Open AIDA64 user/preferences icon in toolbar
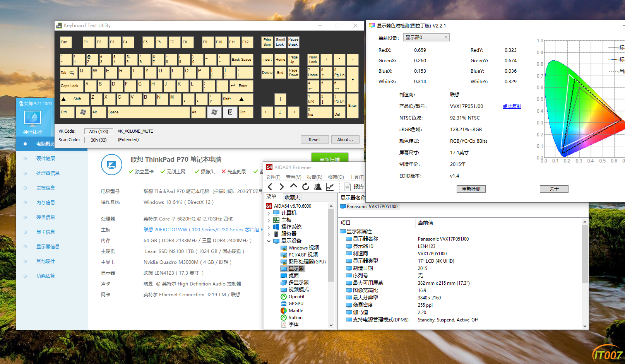The height and width of the screenshot is (364, 625). tap(318, 187)
